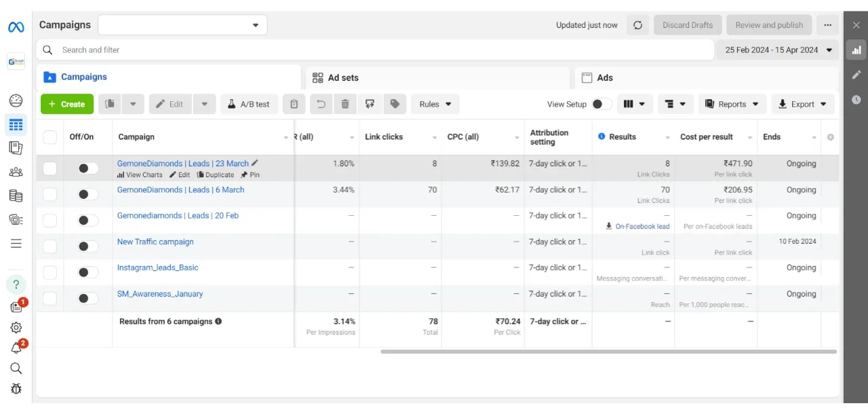Click the duplicate campaigns icon in toolbar
Viewport: 868px width, 414px height.
(x=109, y=104)
